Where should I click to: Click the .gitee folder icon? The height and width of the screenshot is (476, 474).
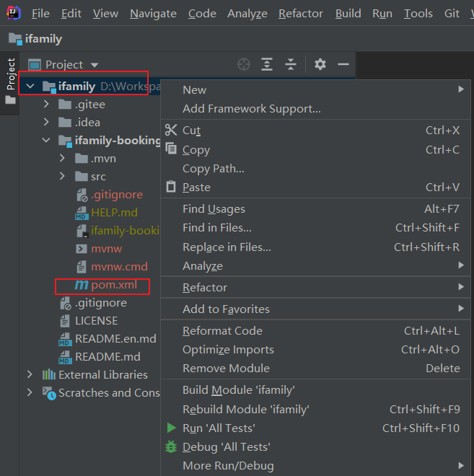(x=65, y=104)
